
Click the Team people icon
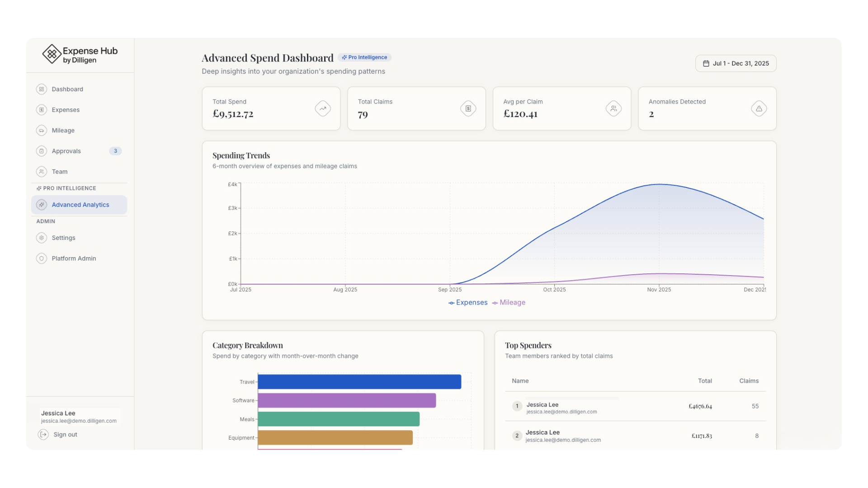[42, 172]
